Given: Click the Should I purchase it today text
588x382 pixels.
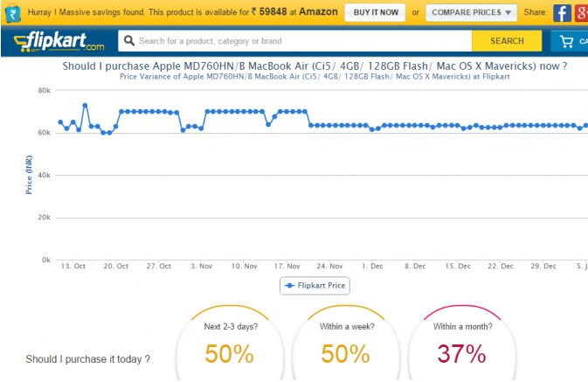Looking at the screenshot, I should [87, 359].
